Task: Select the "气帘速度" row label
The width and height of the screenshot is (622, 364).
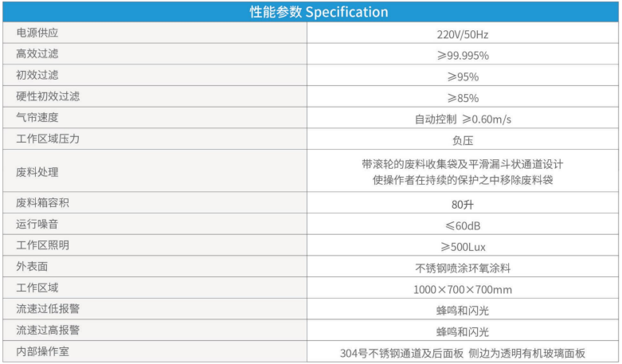Action: [37, 118]
